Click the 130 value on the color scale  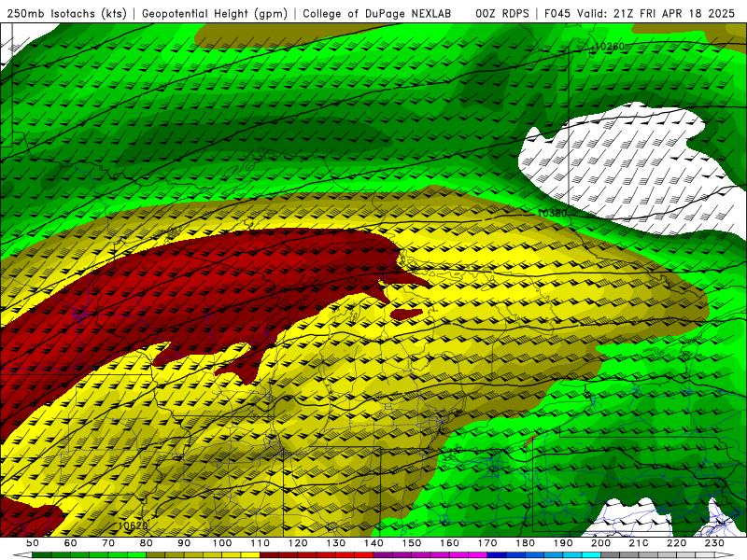336,543
